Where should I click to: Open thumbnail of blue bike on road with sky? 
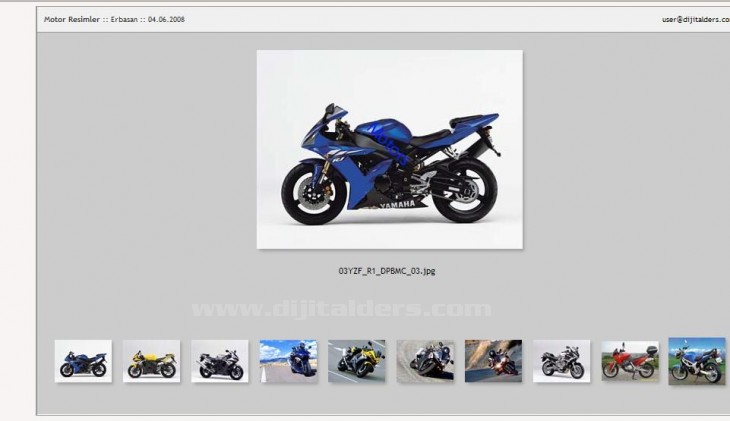click(x=288, y=361)
